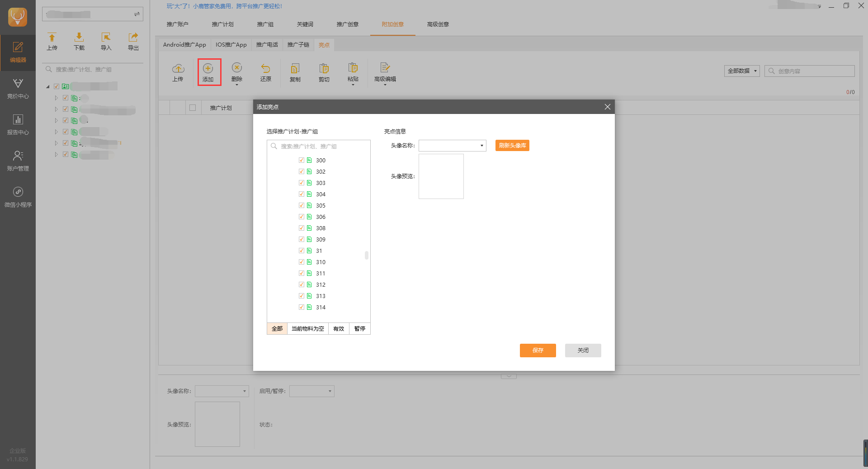This screenshot has height=469, width=868.
Task: Open the 头像名称 dropdown in dialog
Action: click(x=453, y=146)
